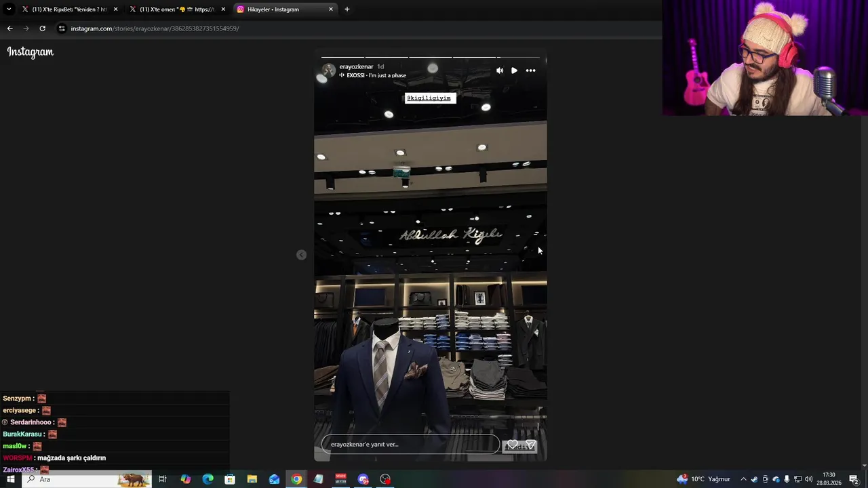Image resolution: width=868 pixels, height=488 pixels.
Task: Click chat username Senzypm
Action: click(x=17, y=399)
